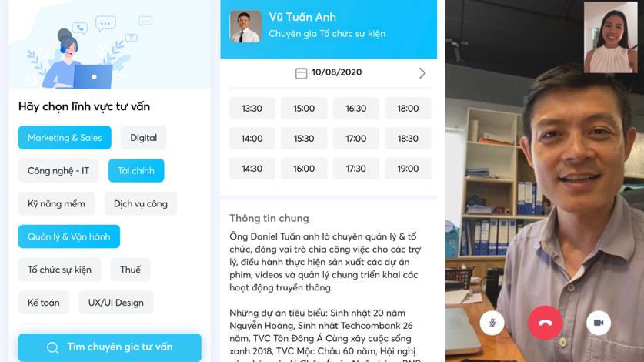The image size is (644, 362).
Task: Go to the next date with the chevron
Action: [x=422, y=73]
